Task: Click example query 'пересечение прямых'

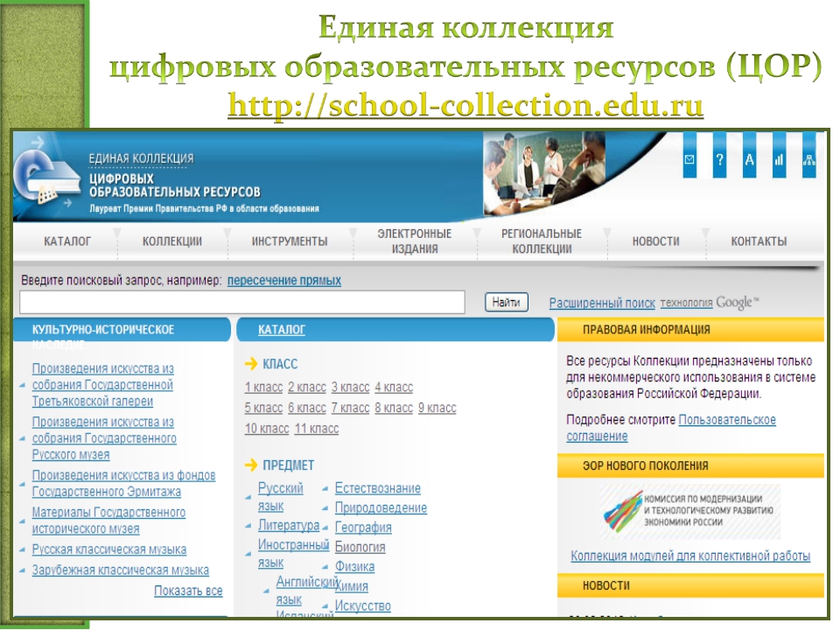Action: (283, 280)
